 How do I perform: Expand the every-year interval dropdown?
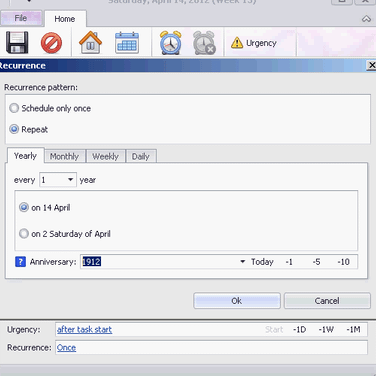coord(70,180)
